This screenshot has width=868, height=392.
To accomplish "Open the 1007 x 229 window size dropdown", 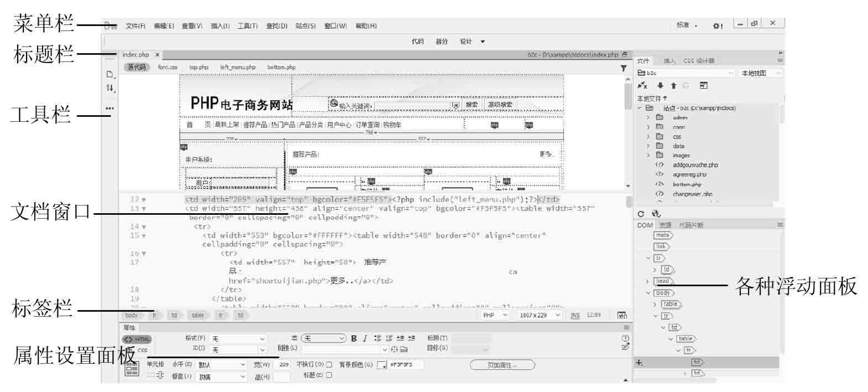I will 539,315.
